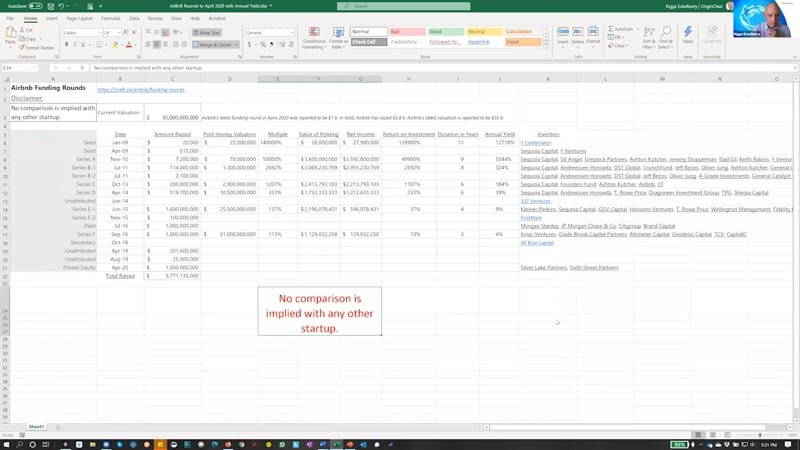
Task: Open Conditional Formatting menu
Action: [x=314, y=38]
